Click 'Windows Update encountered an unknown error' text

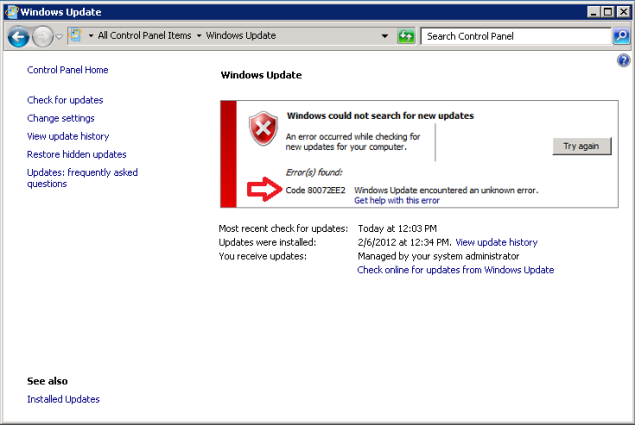[x=446, y=190]
